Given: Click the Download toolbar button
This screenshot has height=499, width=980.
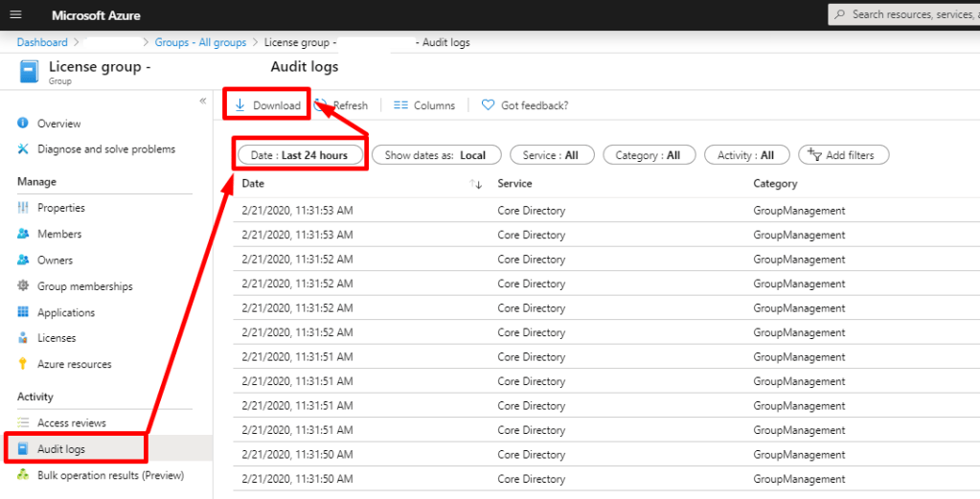Looking at the screenshot, I should (267, 105).
